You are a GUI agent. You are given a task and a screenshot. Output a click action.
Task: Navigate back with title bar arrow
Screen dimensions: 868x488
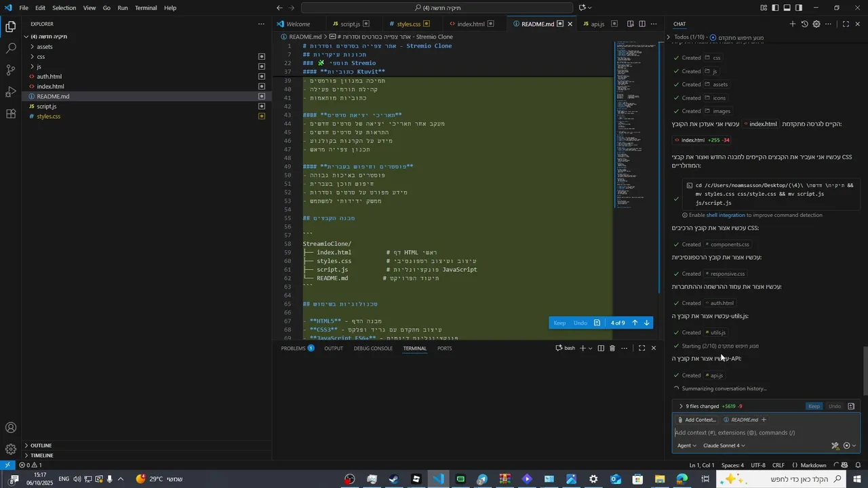pos(280,8)
